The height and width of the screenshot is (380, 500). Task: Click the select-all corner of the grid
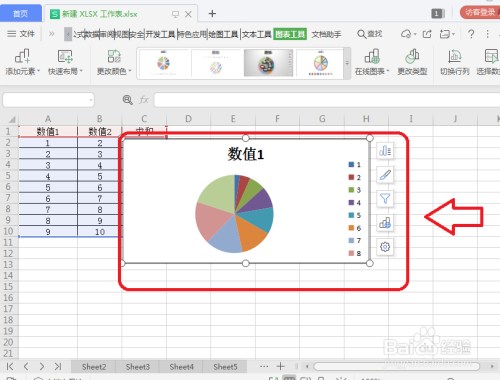12,119
